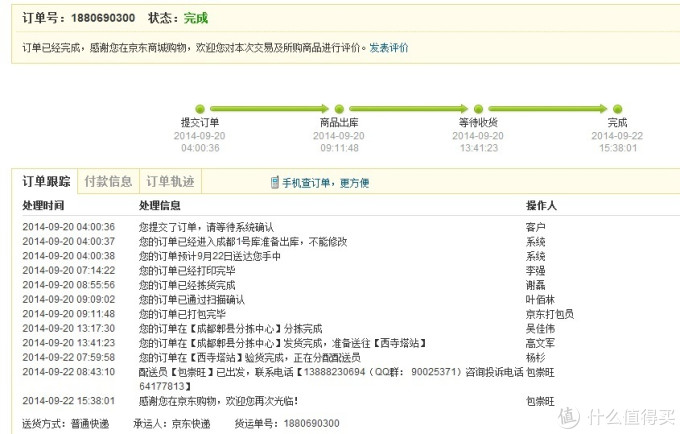Click the 13:41:23 time under 等待收货 step

pos(478,148)
